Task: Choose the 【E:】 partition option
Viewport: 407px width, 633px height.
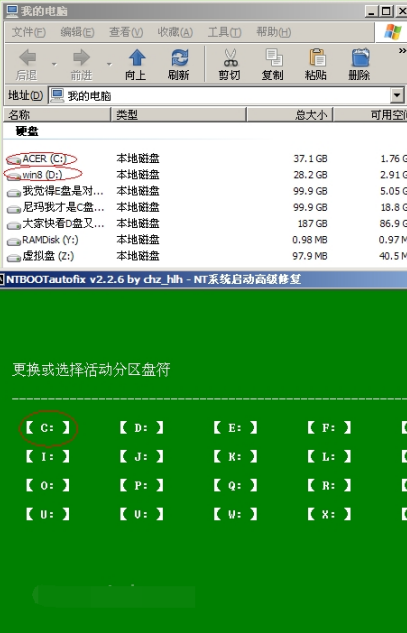Action: point(235,428)
